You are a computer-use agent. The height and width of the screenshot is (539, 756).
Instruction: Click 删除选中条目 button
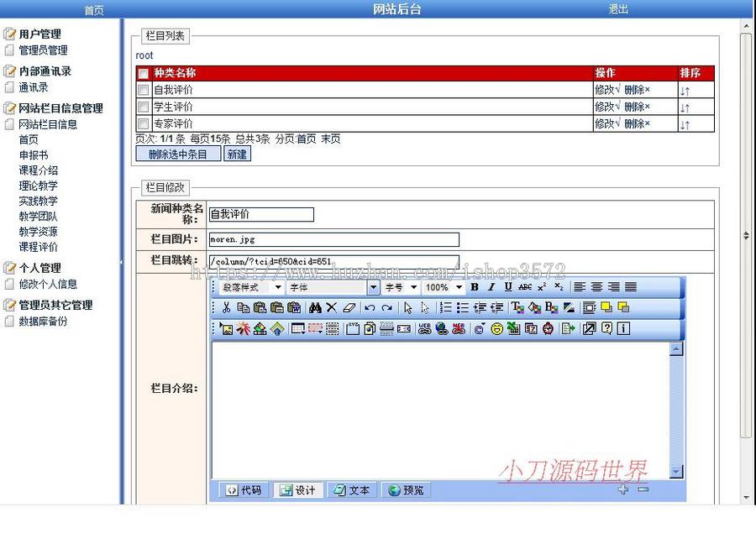pyautogui.click(x=178, y=154)
